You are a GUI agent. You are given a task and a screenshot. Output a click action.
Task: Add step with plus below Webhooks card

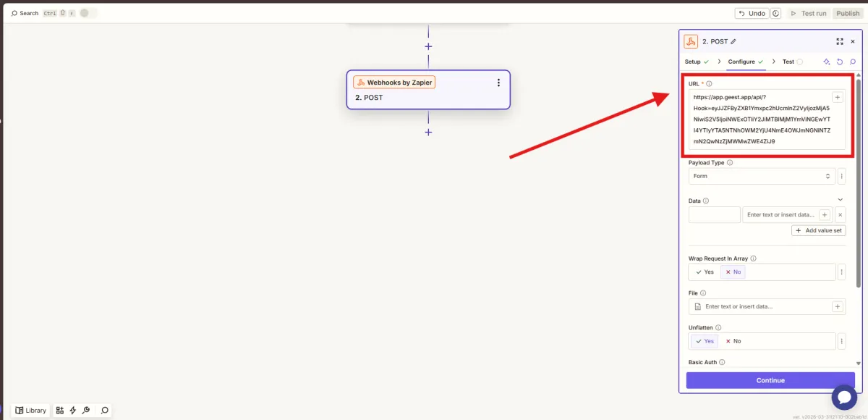[428, 132]
